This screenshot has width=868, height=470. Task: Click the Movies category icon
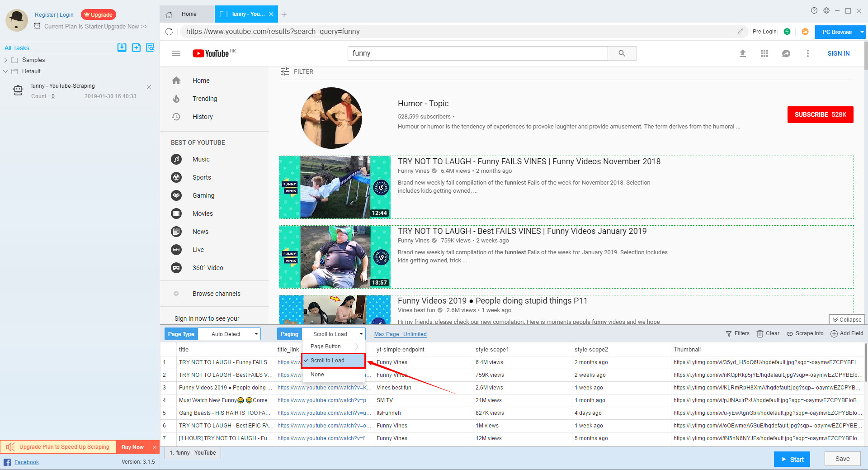[176, 214]
